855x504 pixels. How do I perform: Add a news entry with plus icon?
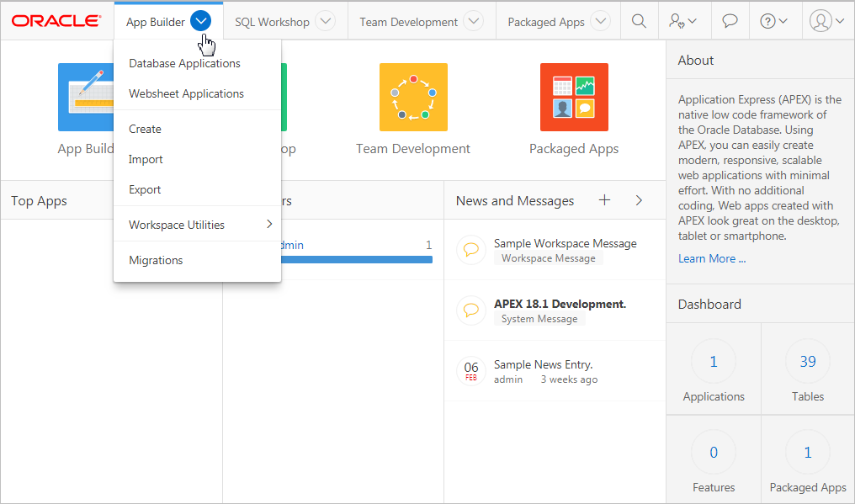(604, 200)
